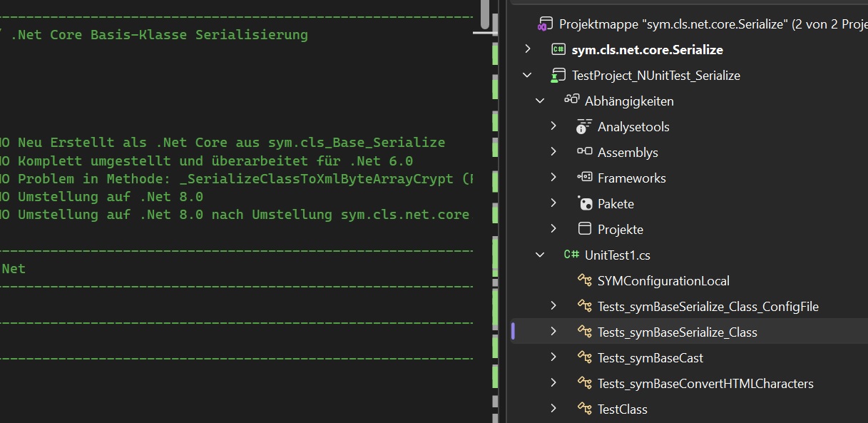Click the class icon of SYMConfigurationLocal
Viewport: 868px width, 423px height.
pyautogui.click(x=584, y=281)
